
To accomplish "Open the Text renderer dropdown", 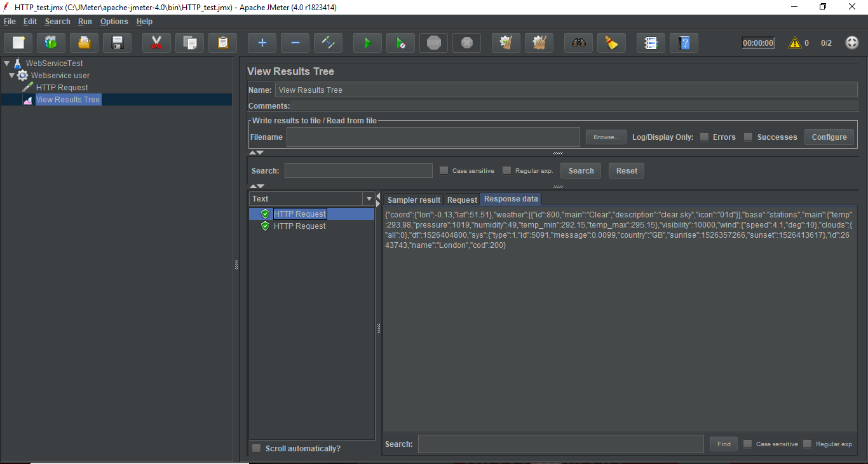I will (x=369, y=199).
